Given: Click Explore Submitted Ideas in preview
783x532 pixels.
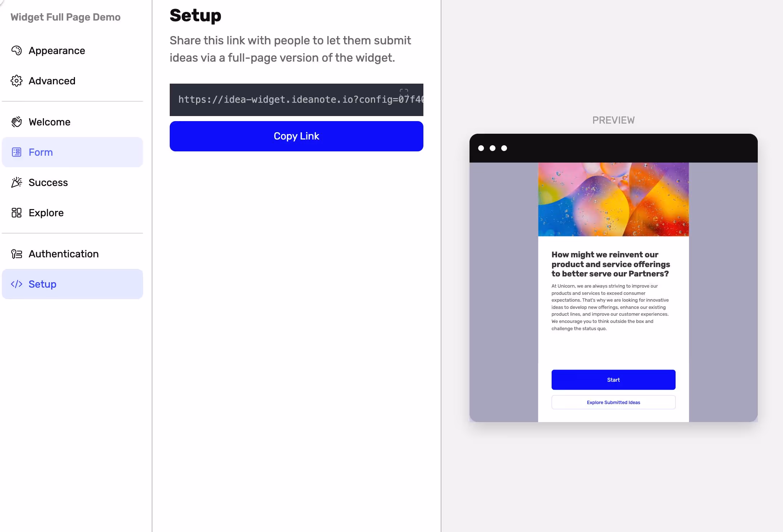Looking at the screenshot, I should pyautogui.click(x=613, y=402).
